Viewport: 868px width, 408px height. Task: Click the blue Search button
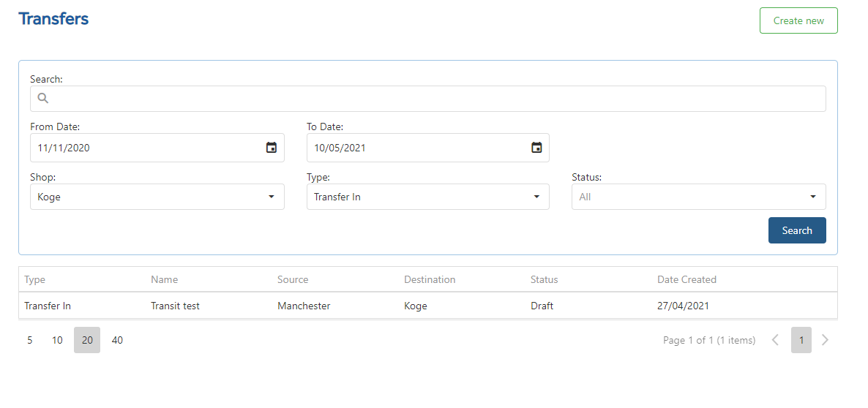pos(797,230)
